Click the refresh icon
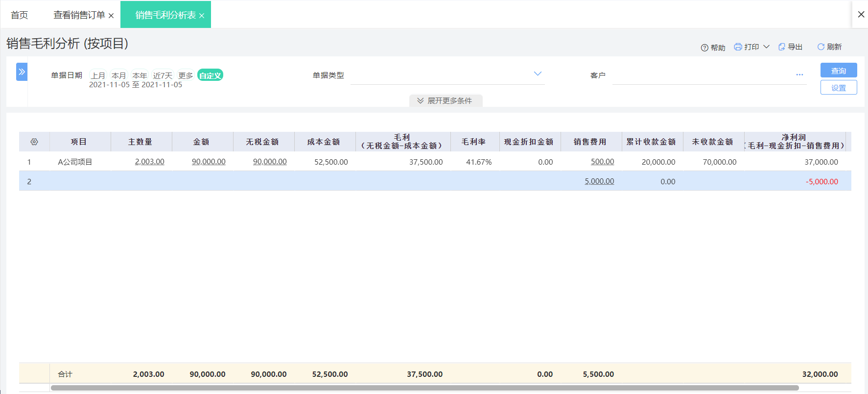 [x=821, y=47]
